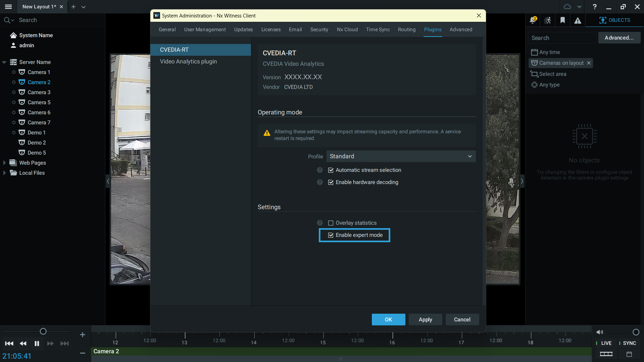
Task: Switch to the OBJECTS tab
Action: pos(615,20)
